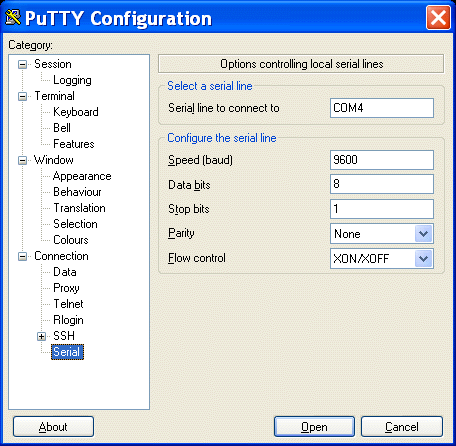Click the 'Stop bits' label
This screenshot has width=456, height=446.
coord(189,209)
